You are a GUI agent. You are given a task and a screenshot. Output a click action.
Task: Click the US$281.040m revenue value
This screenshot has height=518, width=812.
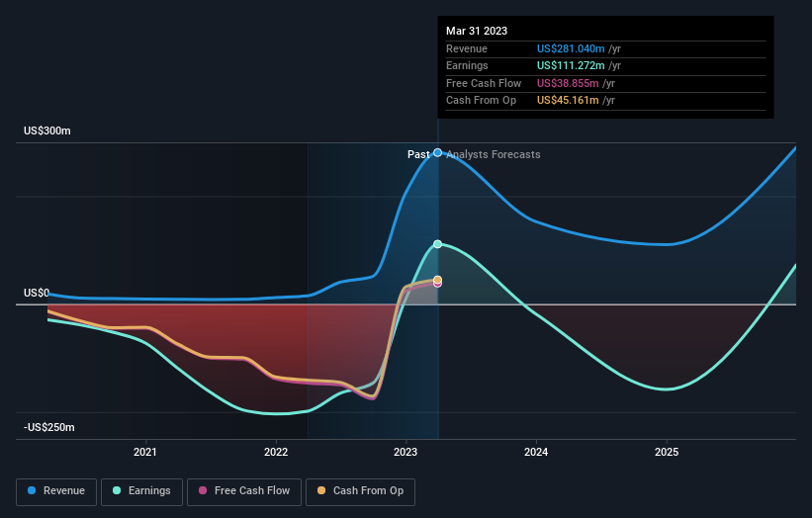[x=571, y=48]
